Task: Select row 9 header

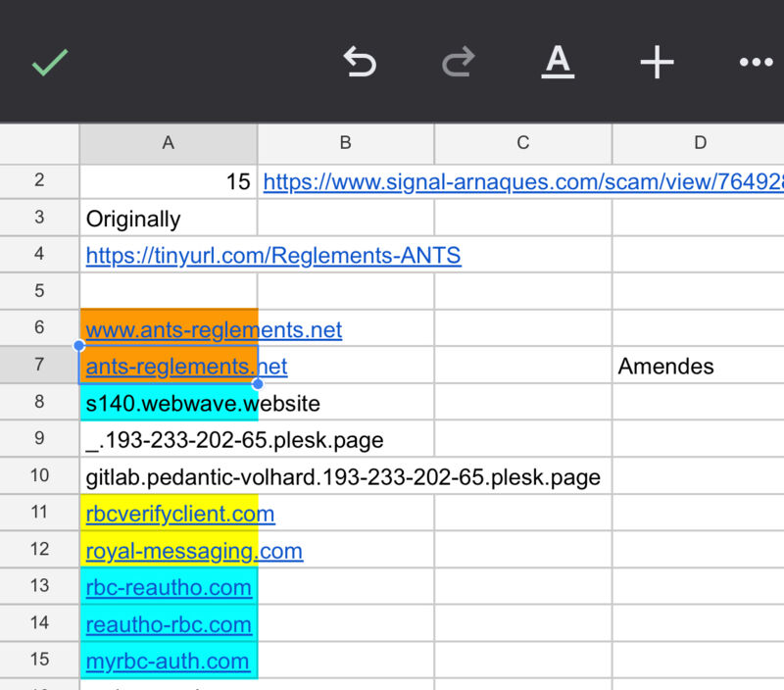Action: [x=39, y=438]
